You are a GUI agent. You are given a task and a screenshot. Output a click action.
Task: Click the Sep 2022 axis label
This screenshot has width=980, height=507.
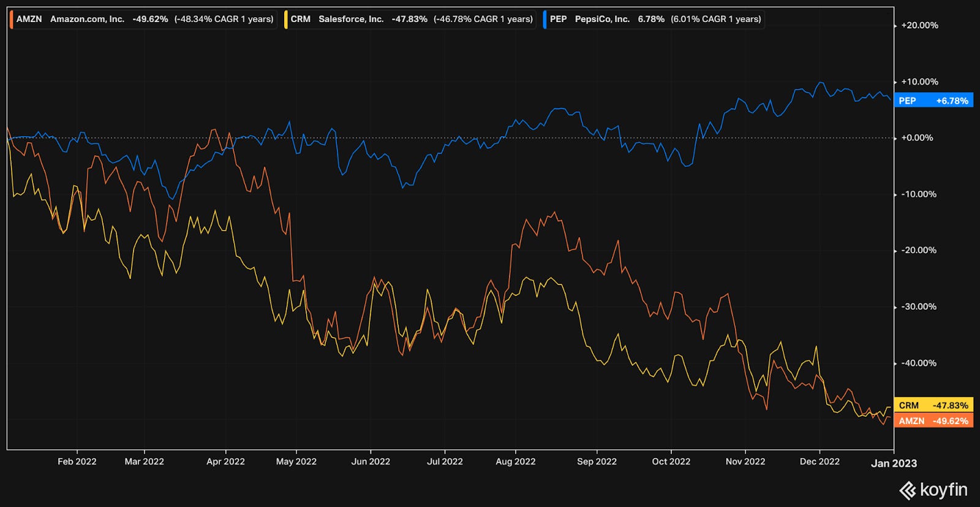597,462
